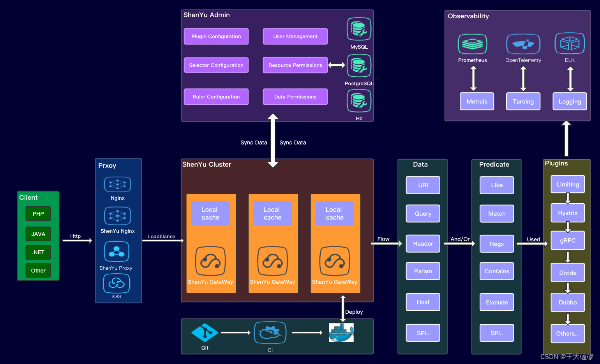
Task: Click the Nginx icon in Proxy
Action: click(117, 184)
